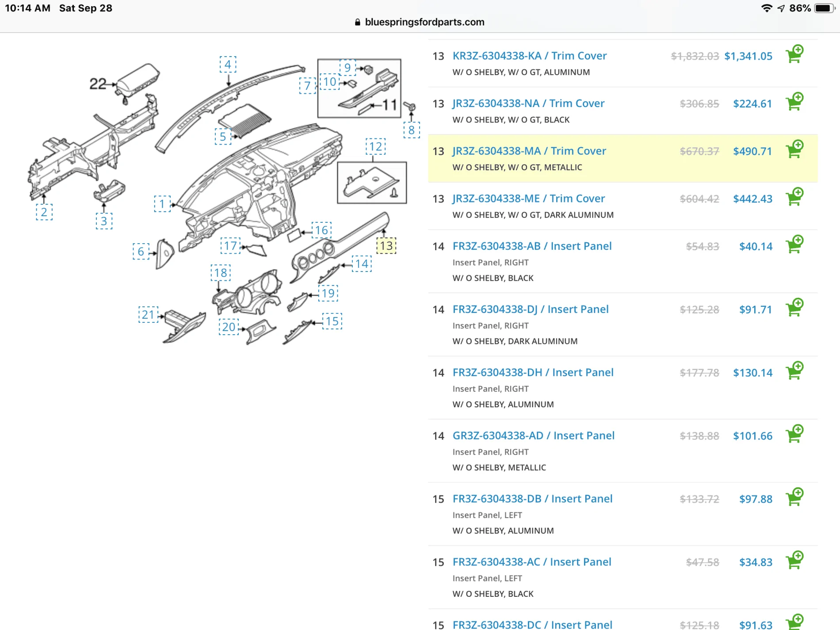Image resolution: width=840 pixels, height=630 pixels.
Task: Click the crossed-out price $670.37
Action: pos(699,151)
